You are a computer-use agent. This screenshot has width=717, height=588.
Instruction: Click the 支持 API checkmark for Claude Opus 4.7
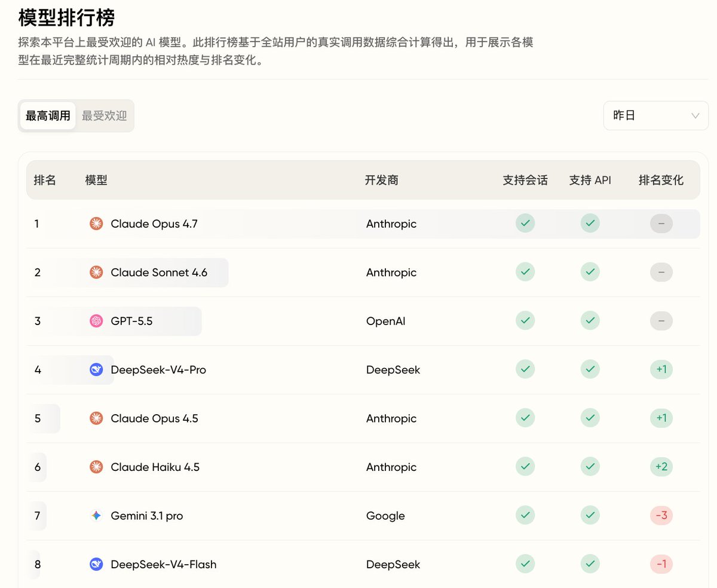coord(590,223)
